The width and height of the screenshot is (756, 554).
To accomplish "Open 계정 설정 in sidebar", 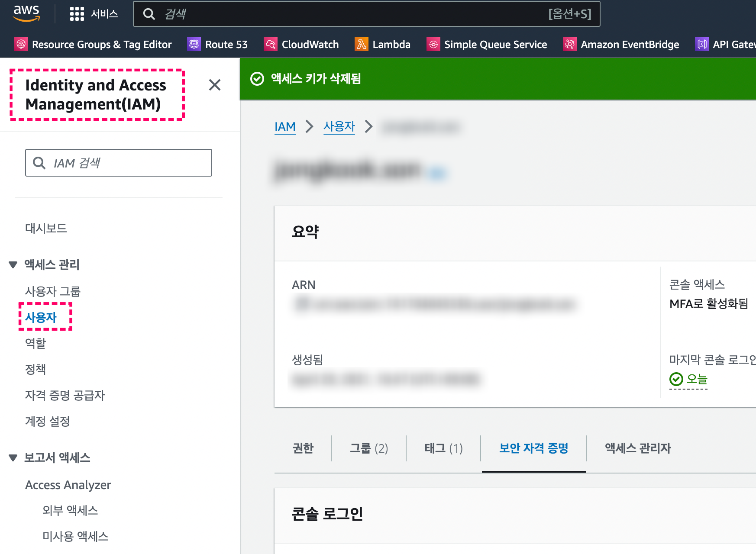I will pyautogui.click(x=48, y=421).
